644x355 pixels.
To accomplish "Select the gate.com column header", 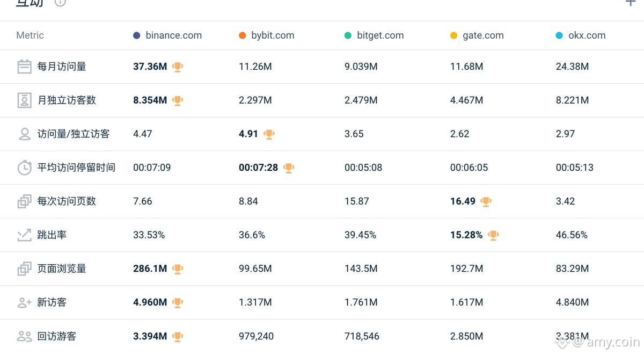I will pos(477,35).
